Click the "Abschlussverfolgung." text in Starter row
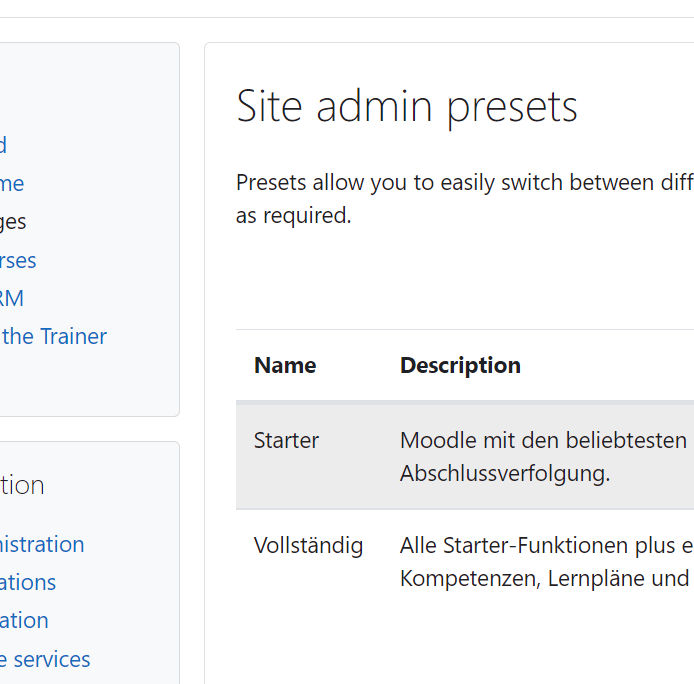This screenshot has height=684, width=694. (x=505, y=474)
